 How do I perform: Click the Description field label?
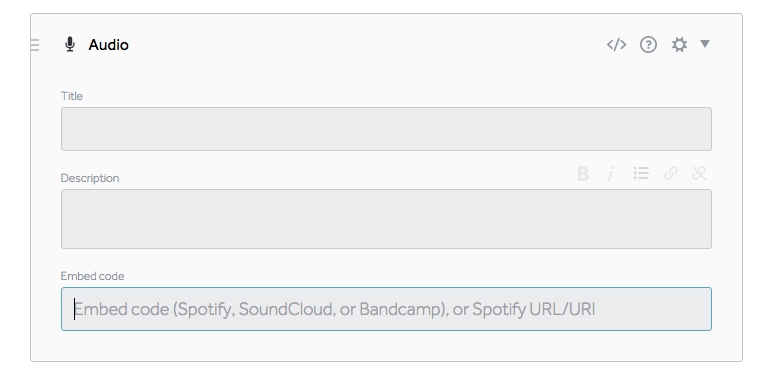(90, 178)
